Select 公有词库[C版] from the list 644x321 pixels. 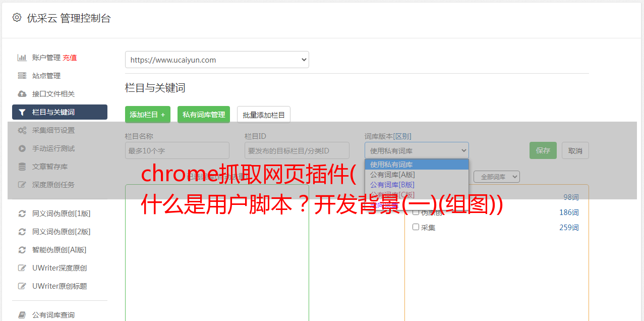pyautogui.click(x=417, y=195)
